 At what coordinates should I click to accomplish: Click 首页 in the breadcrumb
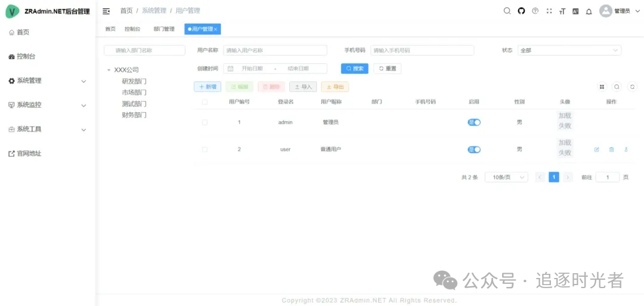pos(126,11)
